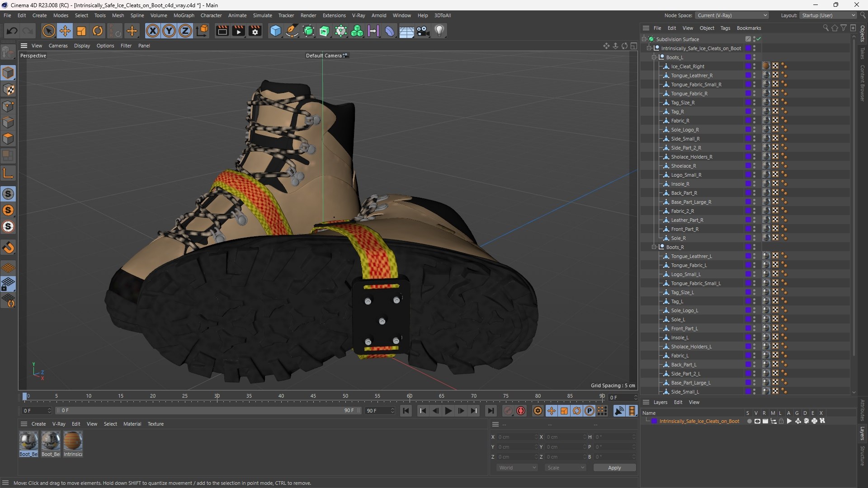
Task: Open the Simulate menu
Action: click(x=262, y=15)
